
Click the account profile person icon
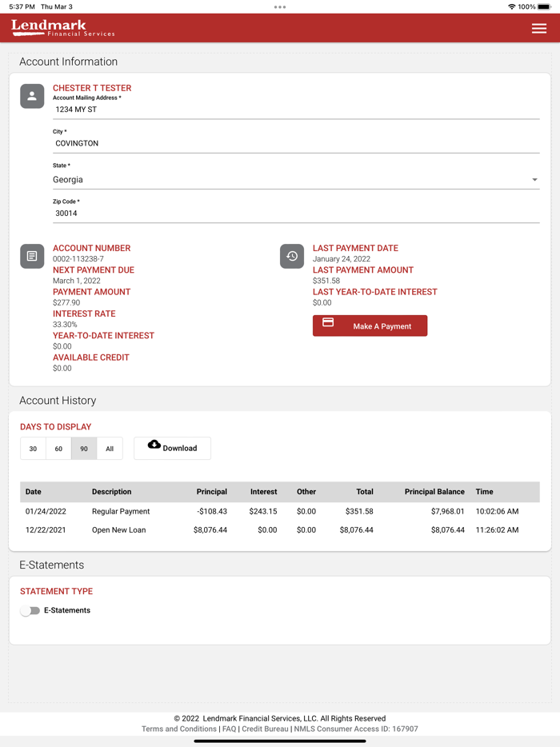32,96
